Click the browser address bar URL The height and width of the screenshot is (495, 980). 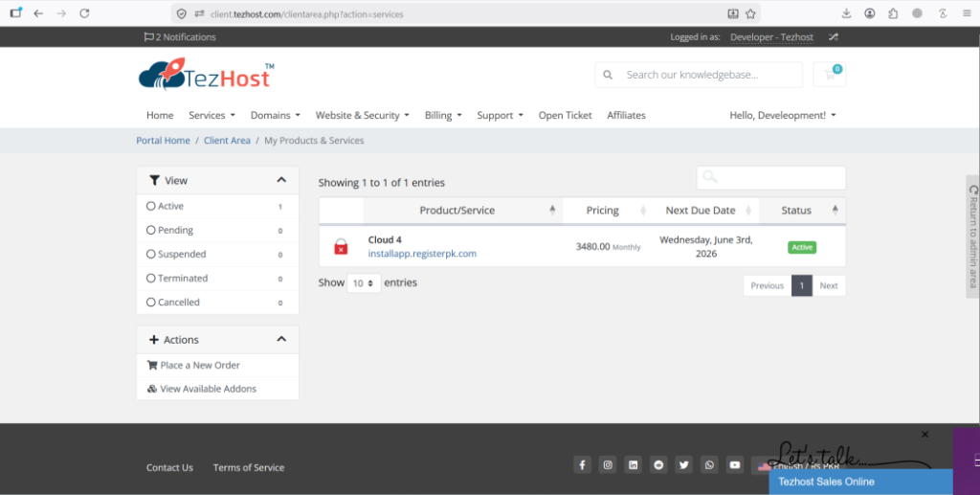point(307,13)
